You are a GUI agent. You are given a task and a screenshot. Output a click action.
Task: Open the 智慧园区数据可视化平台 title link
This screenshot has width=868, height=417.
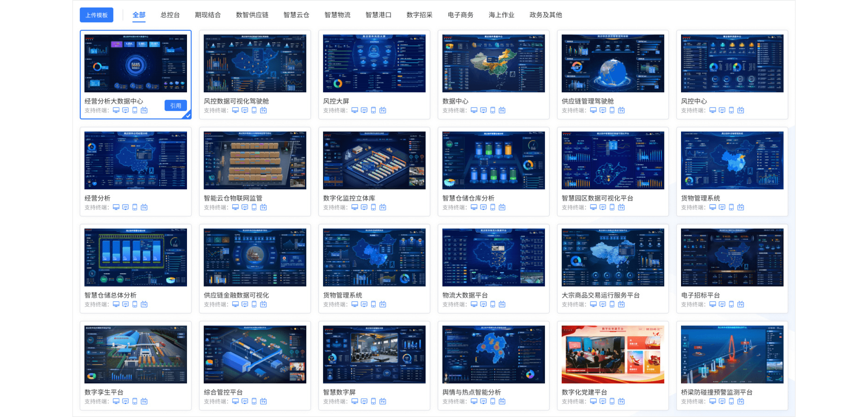[x=597, y=198]
